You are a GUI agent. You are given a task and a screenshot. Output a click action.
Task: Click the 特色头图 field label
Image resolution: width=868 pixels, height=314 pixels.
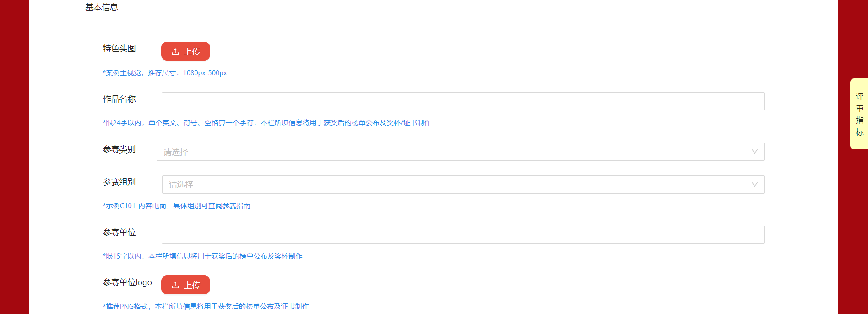pos(119,49)
